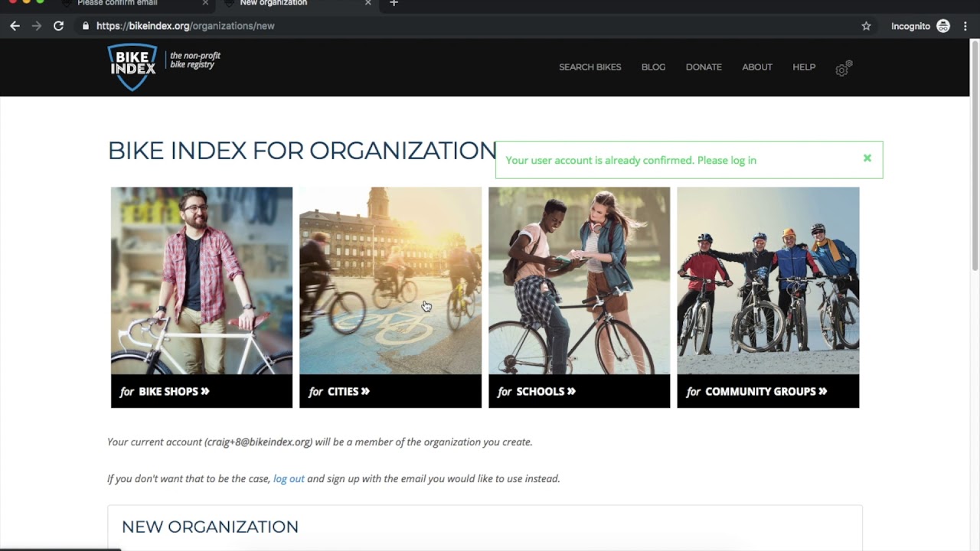
Task: Click the bike shop man photo
Action: (201, 281)
